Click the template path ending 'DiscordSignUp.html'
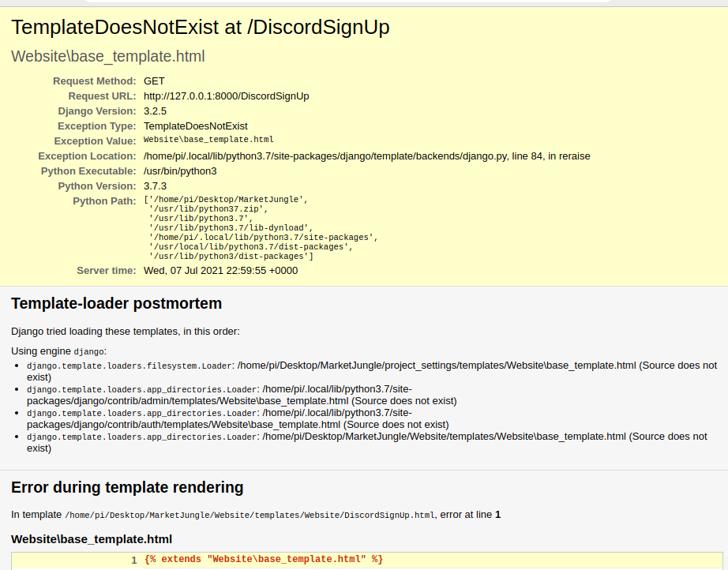This screenshot has height=570, width=728. (250, 516)
